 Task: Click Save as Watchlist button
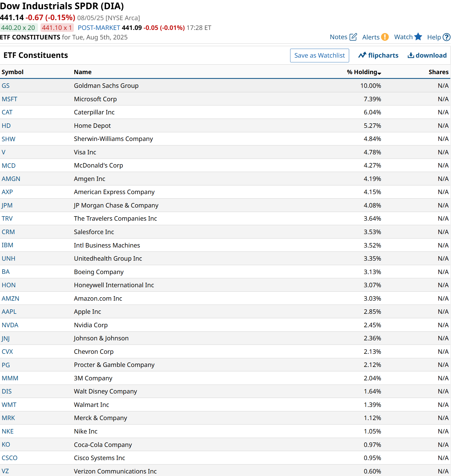pyautogui.click(x=320, y=55)
